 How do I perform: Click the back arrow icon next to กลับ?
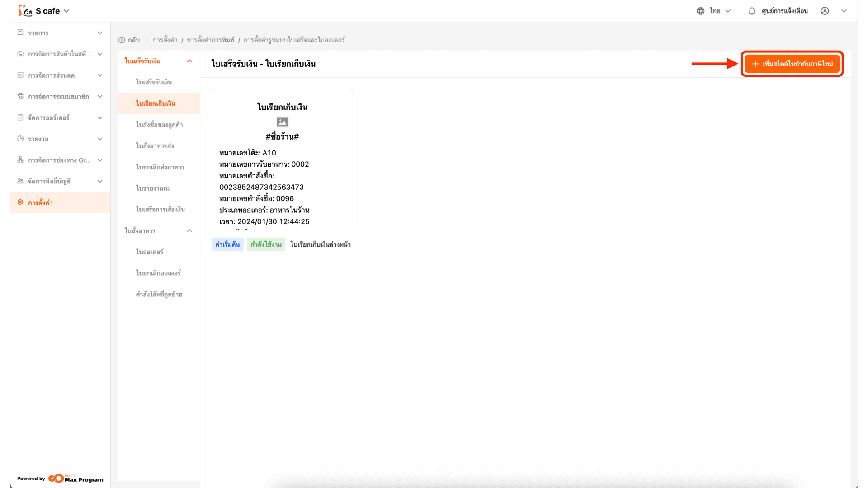click(x=122, y=40)
